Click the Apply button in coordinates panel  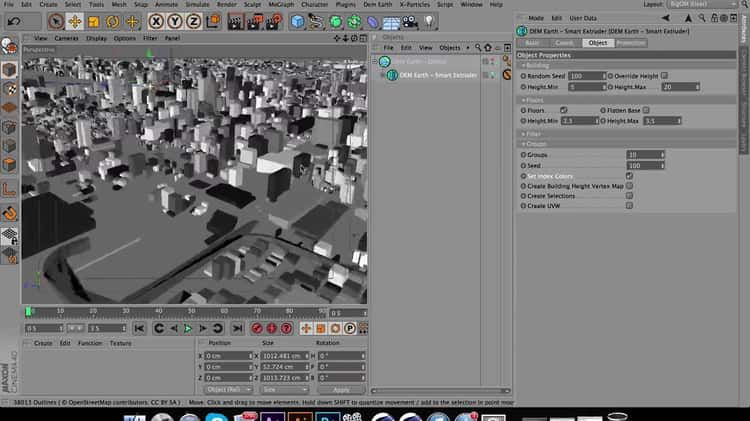(341, 390)
